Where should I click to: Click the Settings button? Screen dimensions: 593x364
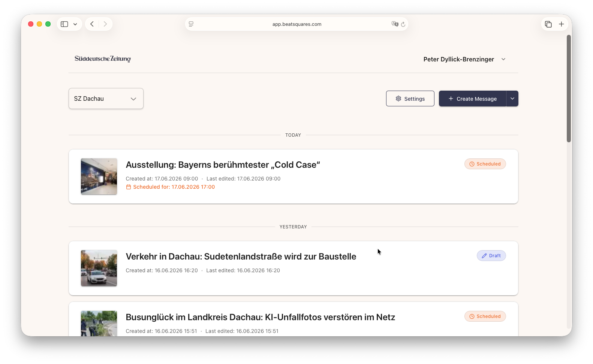click(x=410, y=98)
